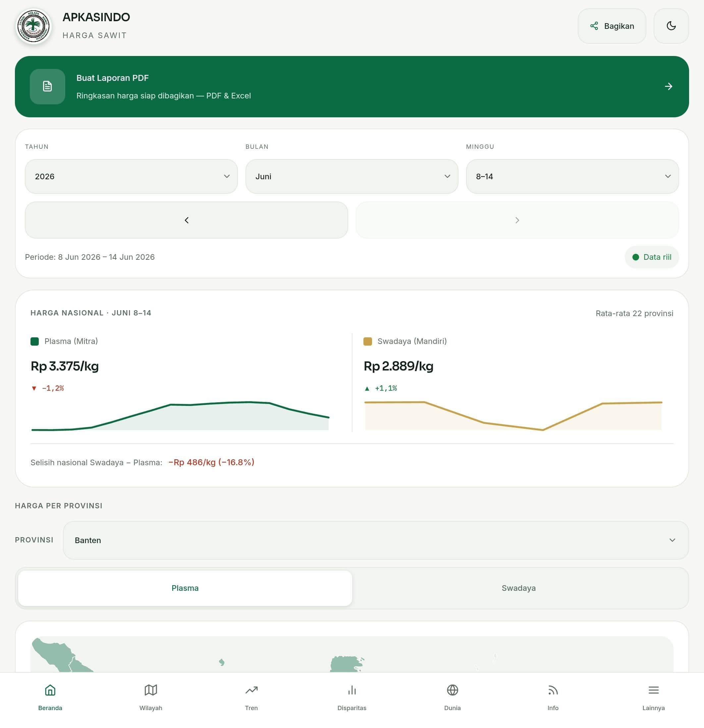Click the chevron in Bulan dropdown

(447, 176)
